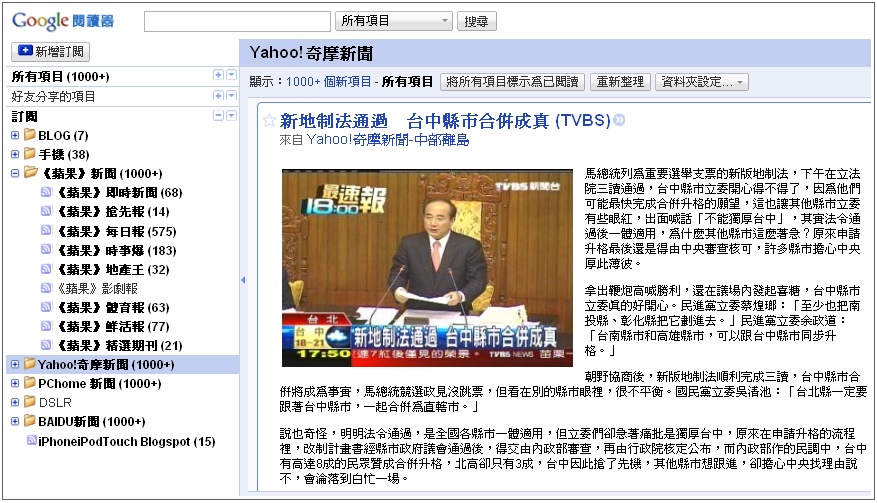Viewport: 877px width, 503px height.
Task: Click the 重新整理 refresh button
Action: [x=620, y=82]
